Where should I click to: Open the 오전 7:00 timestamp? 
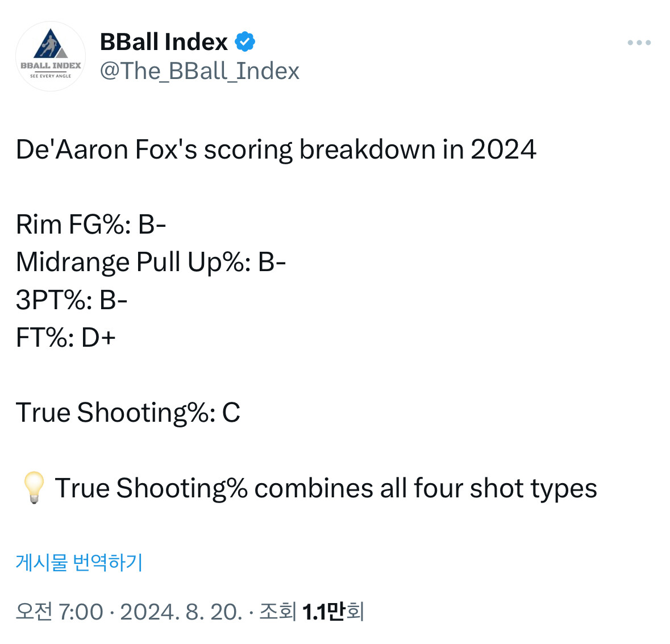coord(60,612)
